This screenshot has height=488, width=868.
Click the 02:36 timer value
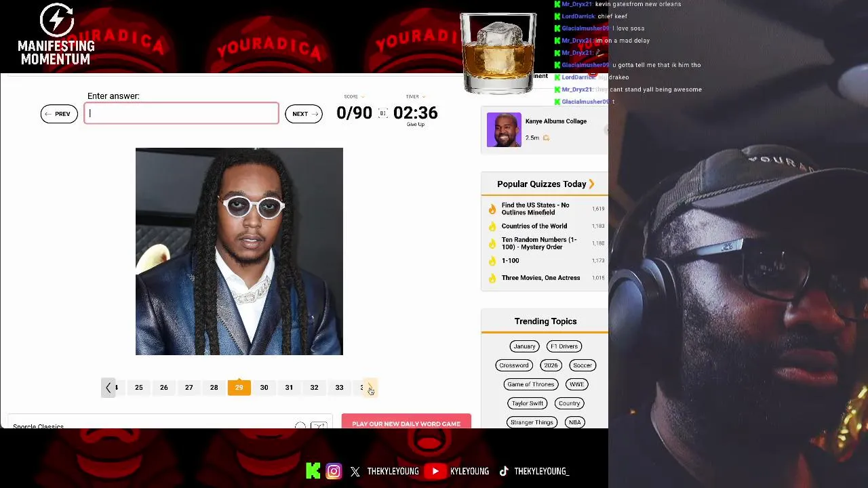tap(415, 113)
